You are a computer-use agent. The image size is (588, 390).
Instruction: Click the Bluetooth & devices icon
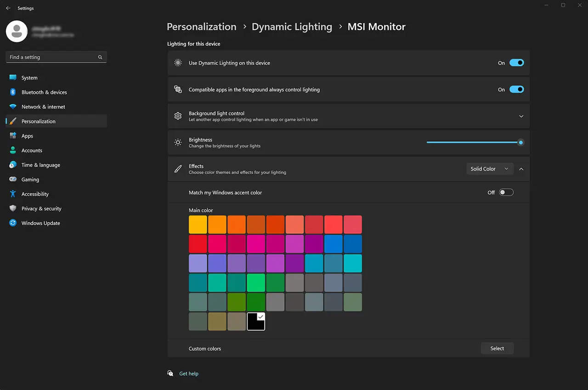[13, 92]
